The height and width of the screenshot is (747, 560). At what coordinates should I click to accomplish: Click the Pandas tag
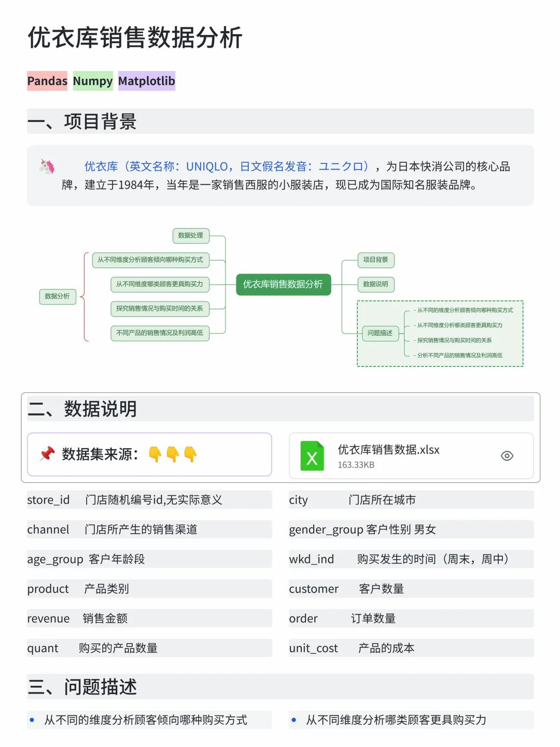point(47,81)
